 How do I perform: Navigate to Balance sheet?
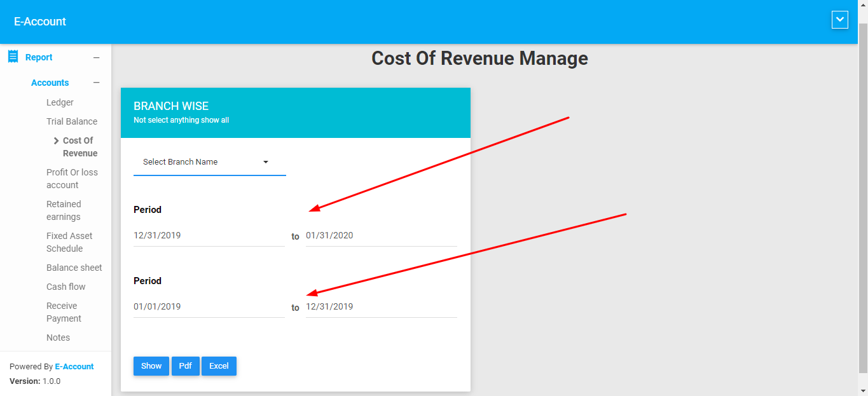point(74,268)
